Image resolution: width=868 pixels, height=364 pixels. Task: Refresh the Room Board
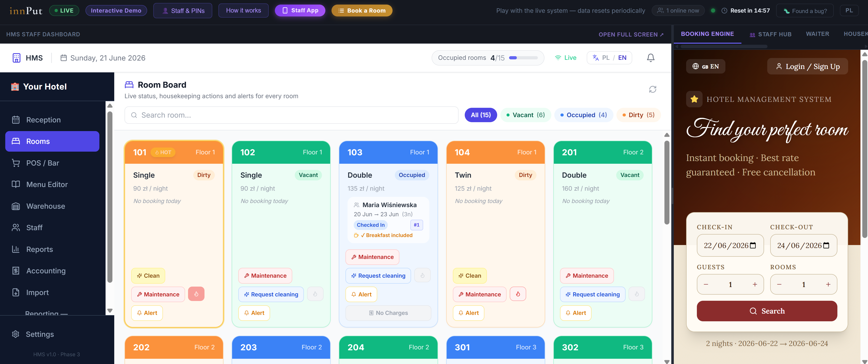[652, 89]
